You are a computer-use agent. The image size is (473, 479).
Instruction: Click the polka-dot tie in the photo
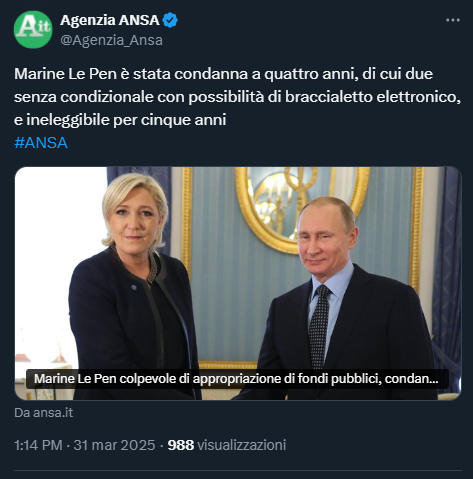[x=318, y=327]
